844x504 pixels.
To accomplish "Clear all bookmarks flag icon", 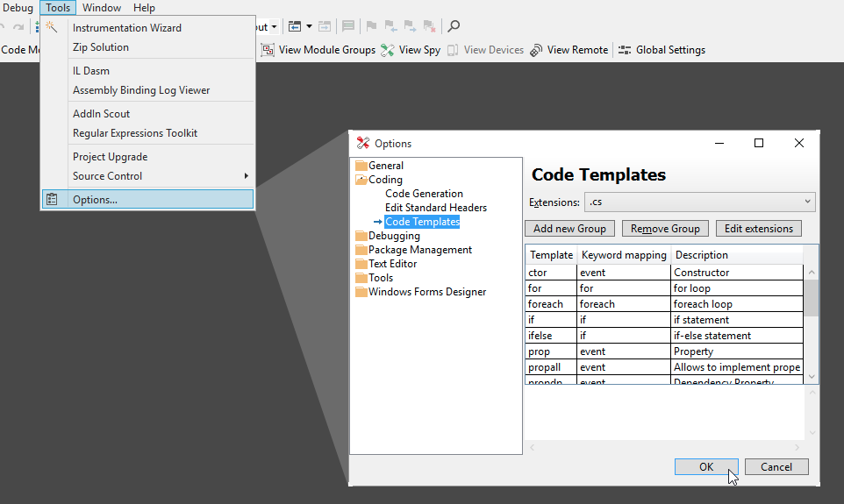I will 429,25.
